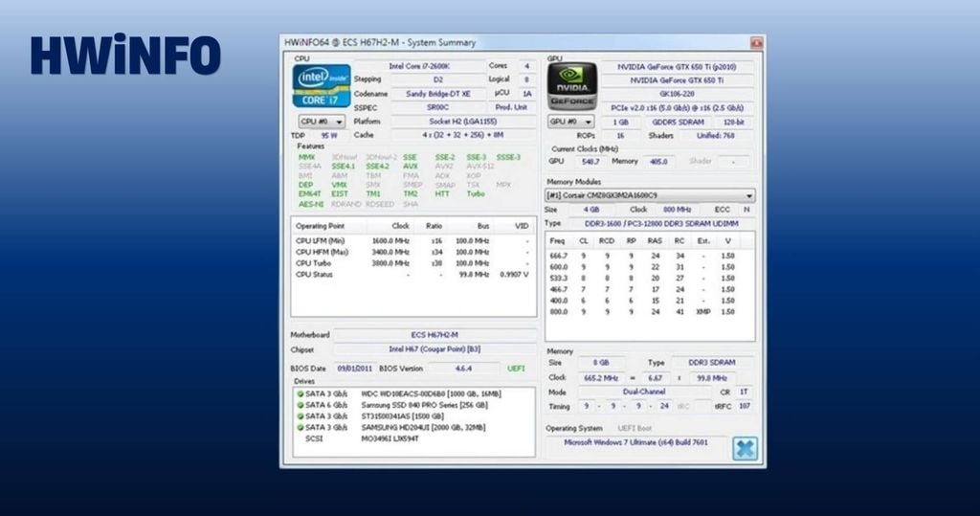Click the SSSE-3 feature label

[508, 158]
